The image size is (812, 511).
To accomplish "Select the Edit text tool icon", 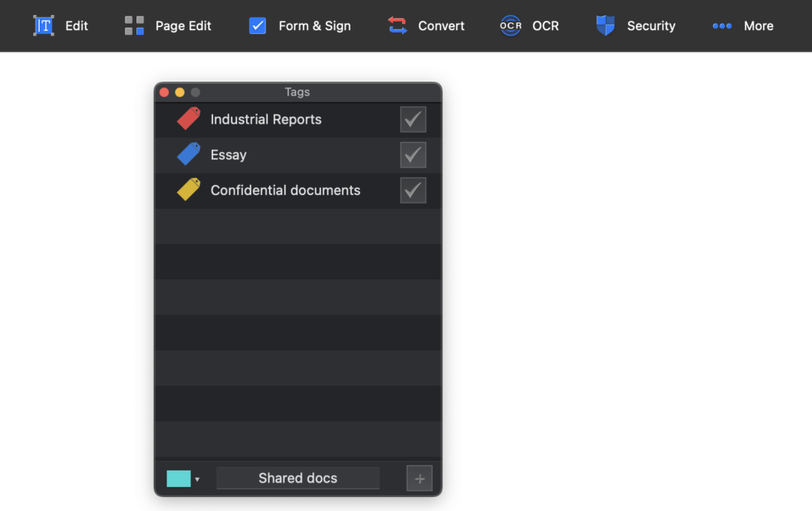I will click(44, 25).
